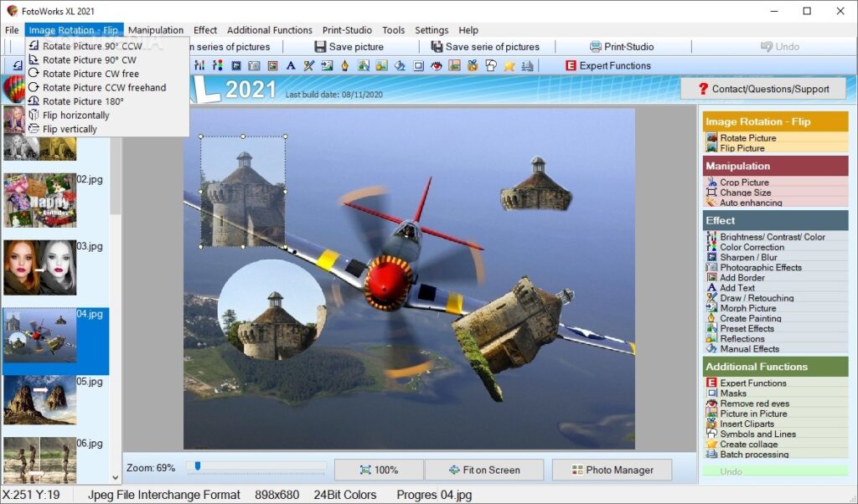Click the Insert Cliparts toolbar icon
Screen dimensions: 858x504
(473, 65)
